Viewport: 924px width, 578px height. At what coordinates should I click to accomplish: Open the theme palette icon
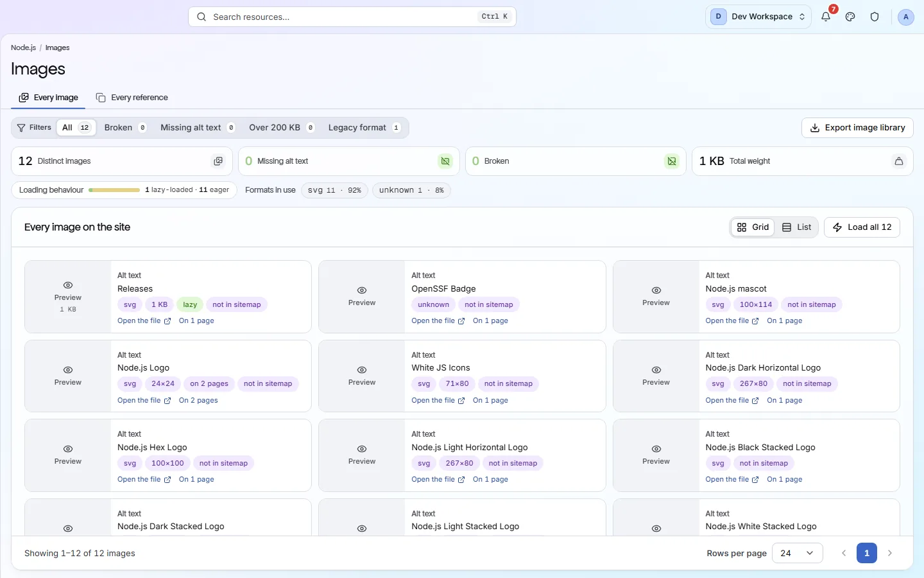[850, 17]
